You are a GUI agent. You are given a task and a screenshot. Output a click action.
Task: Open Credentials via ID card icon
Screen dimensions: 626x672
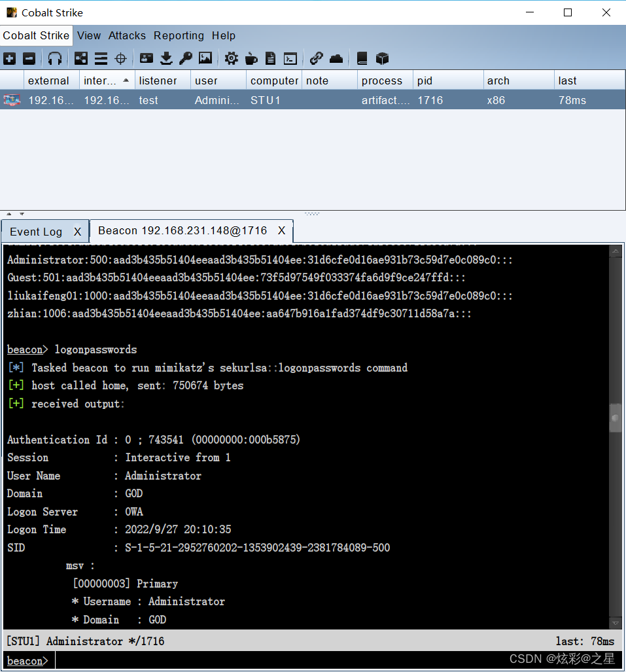pos(147,58)
